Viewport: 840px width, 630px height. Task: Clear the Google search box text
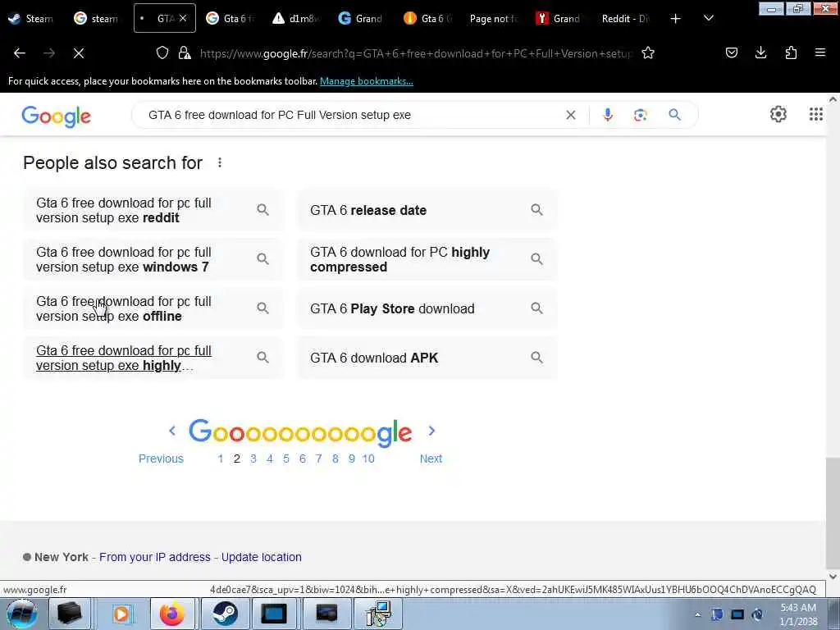(x=571, y=115)
